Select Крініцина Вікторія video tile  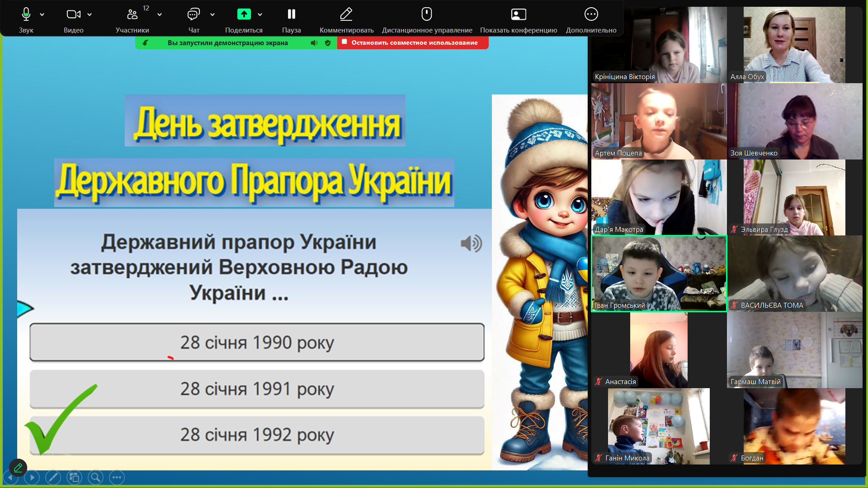[x=659, y=45]
